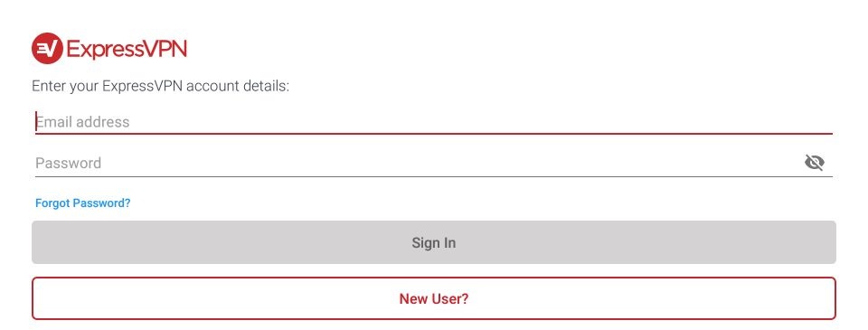Focus the Email address input field
868x330 pixels.
click(433, 122)
